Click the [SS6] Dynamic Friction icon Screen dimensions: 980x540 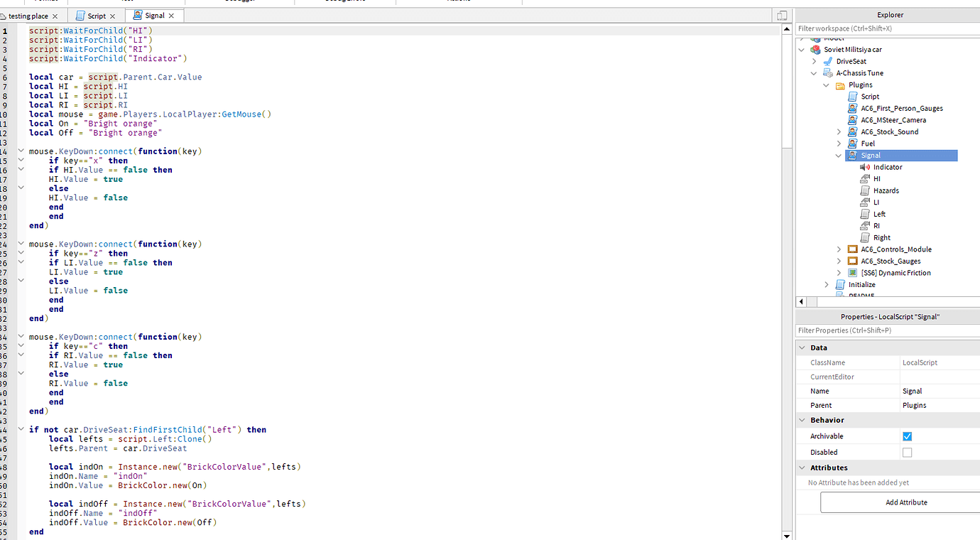(x=853, y=273)
